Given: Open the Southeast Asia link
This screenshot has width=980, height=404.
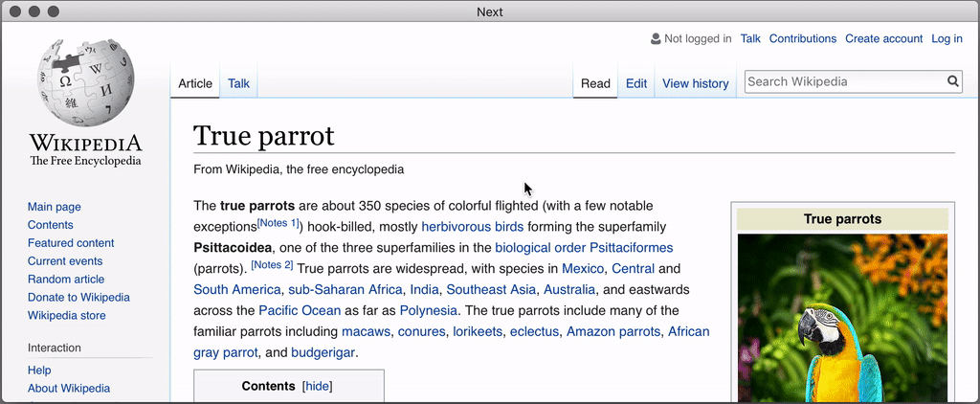Looking at the screenshot, I should pos(491,289).
